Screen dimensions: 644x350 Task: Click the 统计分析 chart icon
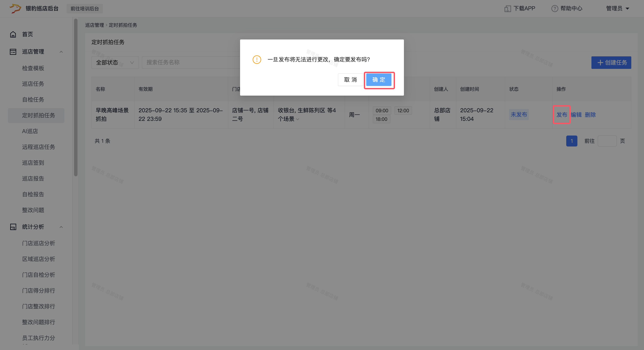coord(13,227)
